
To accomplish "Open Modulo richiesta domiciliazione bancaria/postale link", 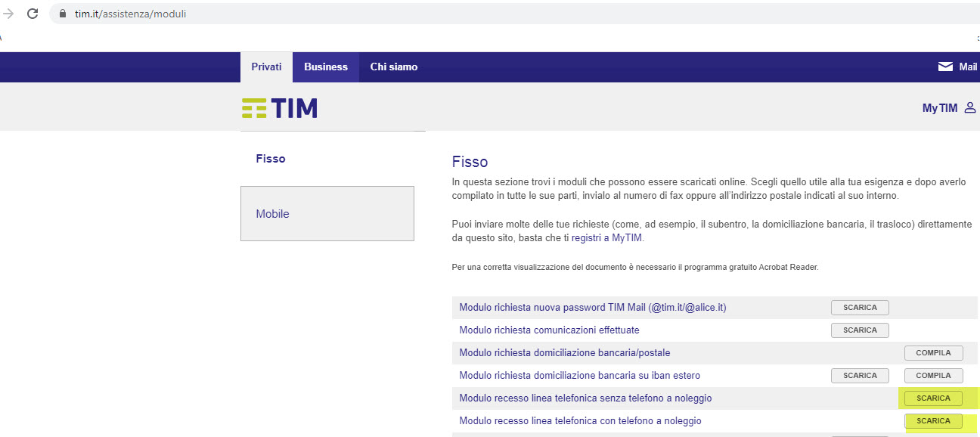I will 565,353.
